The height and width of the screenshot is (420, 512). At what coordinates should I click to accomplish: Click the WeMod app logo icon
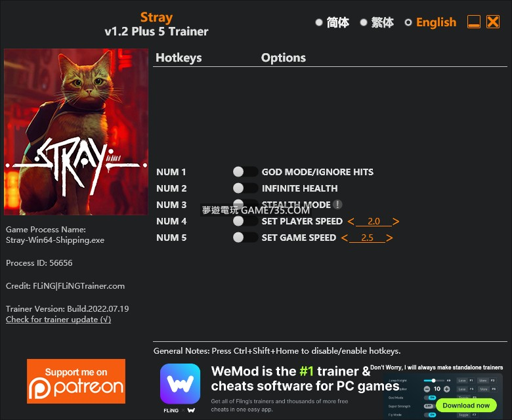tap(180, 384)
